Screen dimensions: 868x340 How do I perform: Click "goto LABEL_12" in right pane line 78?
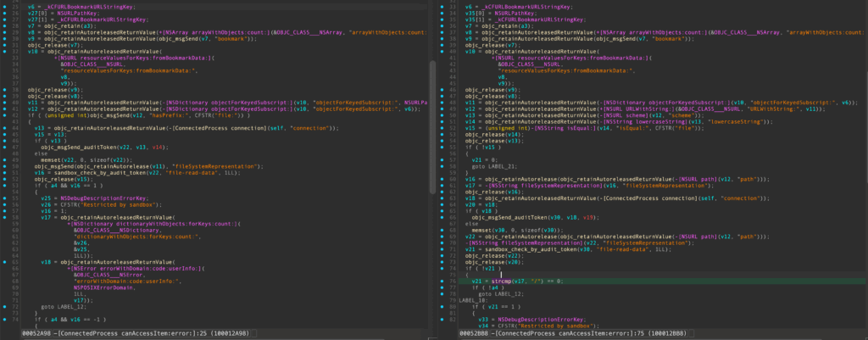click(500, 294)
